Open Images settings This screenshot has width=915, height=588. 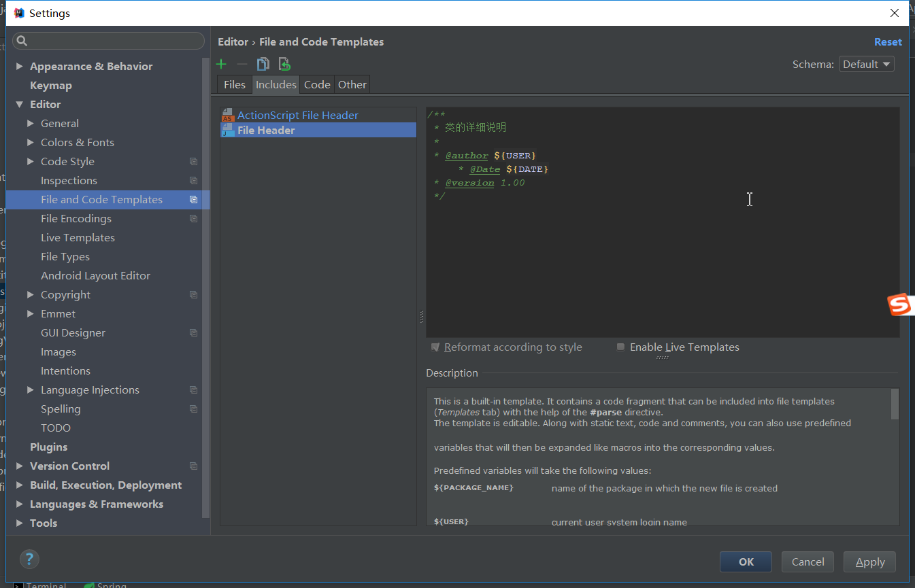tap(59, 352)
